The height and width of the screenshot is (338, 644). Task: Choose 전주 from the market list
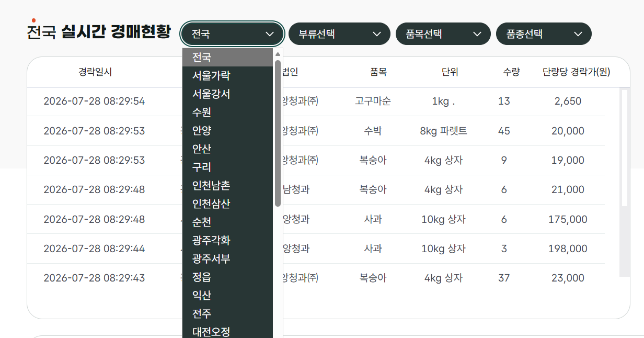pyautogui.click(x=227, y=314)
